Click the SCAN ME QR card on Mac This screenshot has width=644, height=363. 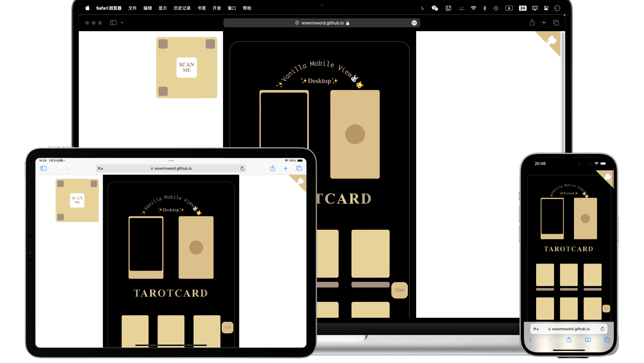click(x=187, y=67)
